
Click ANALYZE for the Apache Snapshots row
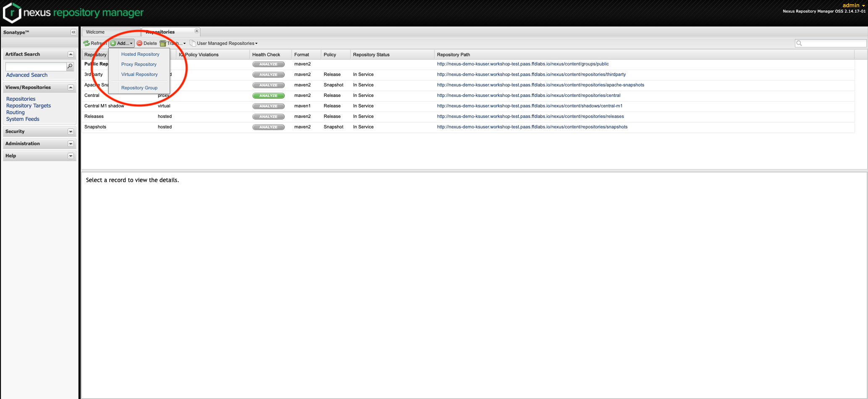pyautogui.click(x=268, y=85)
